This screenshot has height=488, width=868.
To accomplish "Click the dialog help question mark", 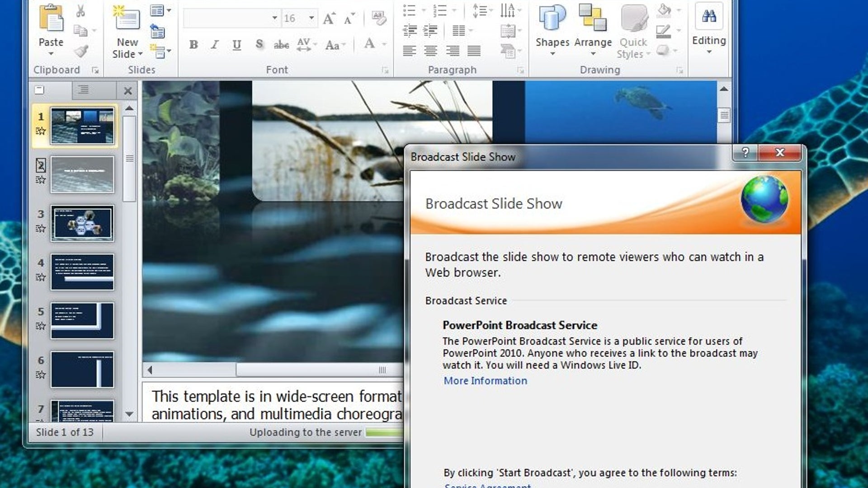I will pos(744,153).
